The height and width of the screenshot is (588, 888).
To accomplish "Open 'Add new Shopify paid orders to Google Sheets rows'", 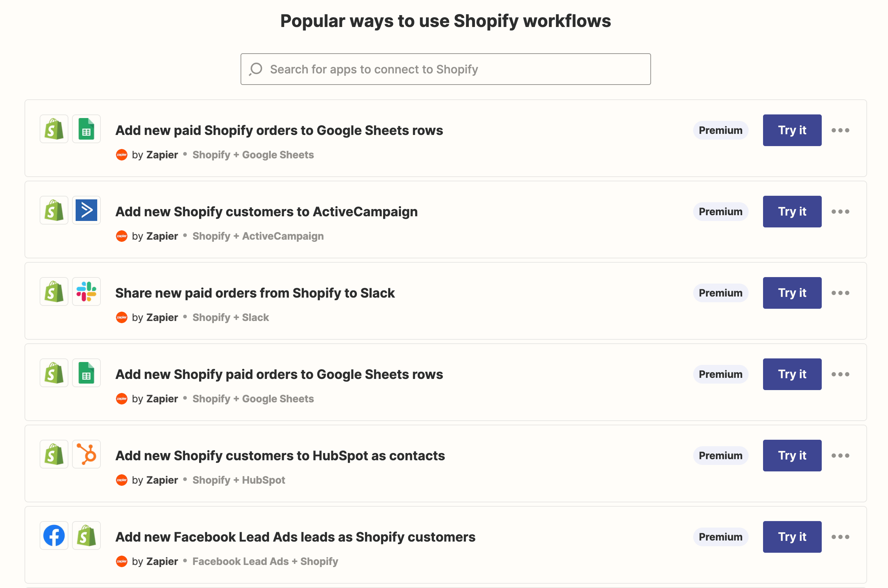I will pos(279,374).
